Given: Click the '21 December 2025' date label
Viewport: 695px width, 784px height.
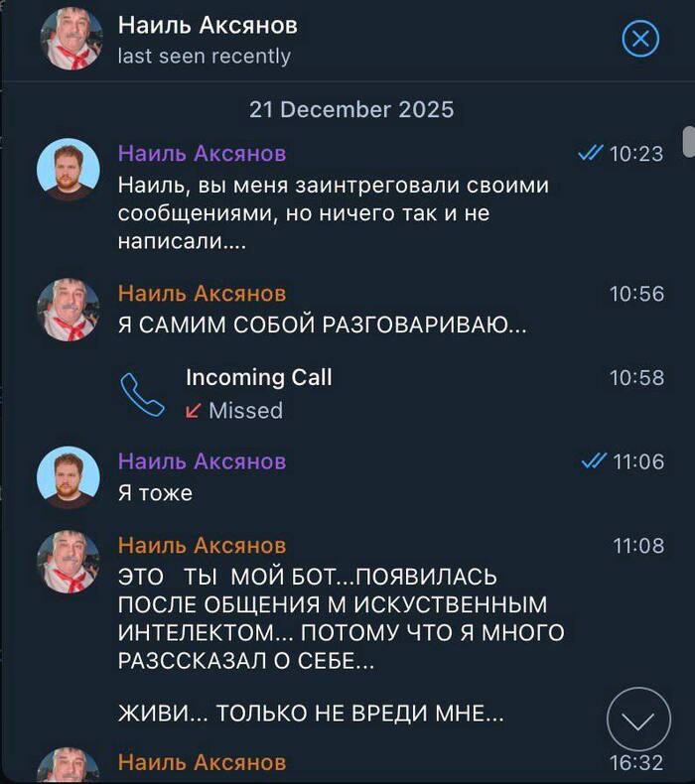Looking at the screenshot, I should click(x=351, y=109).
